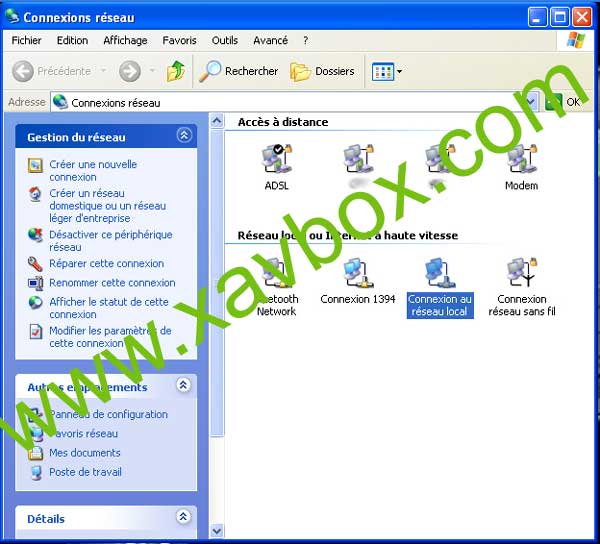Viewport: 600px width, 544px height.
Task: Open the Forward history dropdown arrow
Action: [152, 71]
